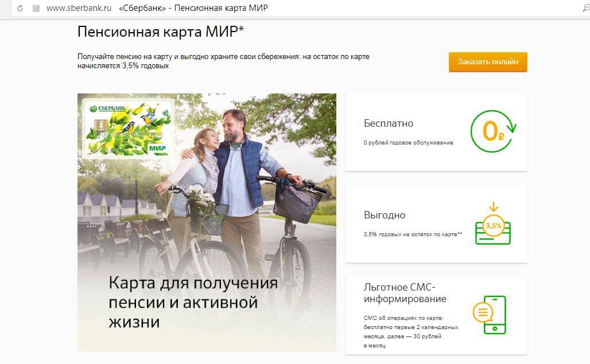This screenshot has height=364, width=590.
Task: Open the Льготное СМС-информирование card title
Action: tap(405, 293)
